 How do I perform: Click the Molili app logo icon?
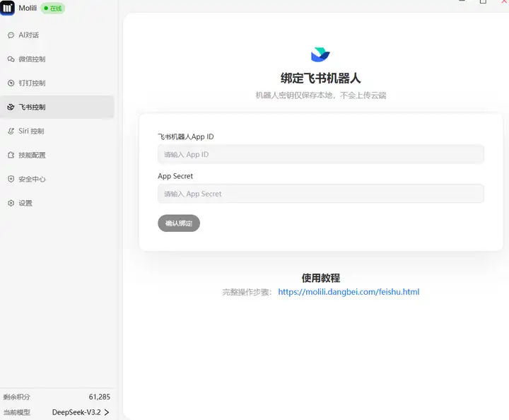tap(7, 8)
